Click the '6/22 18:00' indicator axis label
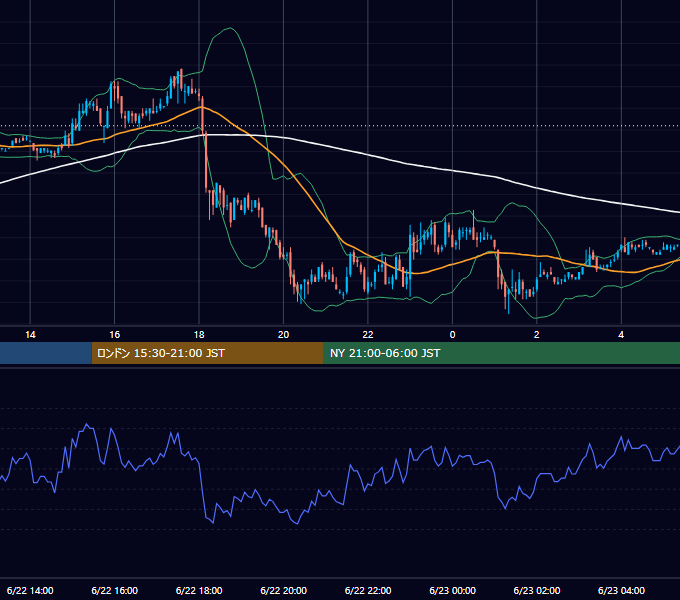Viewport: 680px width, 600px height. (199, 590)
